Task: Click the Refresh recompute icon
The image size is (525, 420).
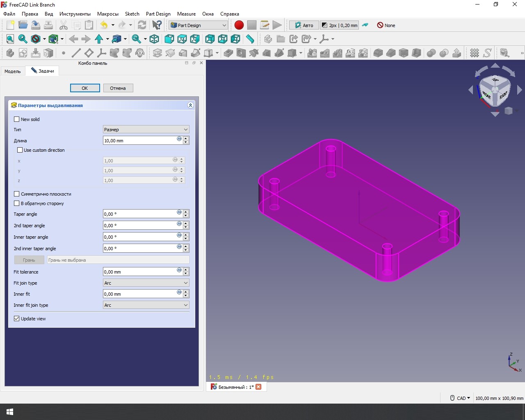Action: (x=142, y=25)
